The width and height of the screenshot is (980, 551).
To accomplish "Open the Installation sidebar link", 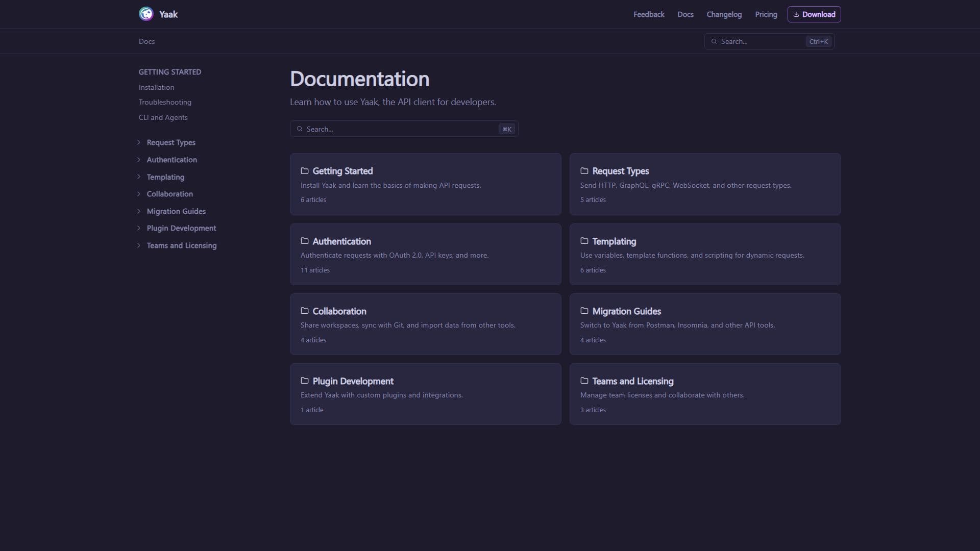I will tap(156, 87).
